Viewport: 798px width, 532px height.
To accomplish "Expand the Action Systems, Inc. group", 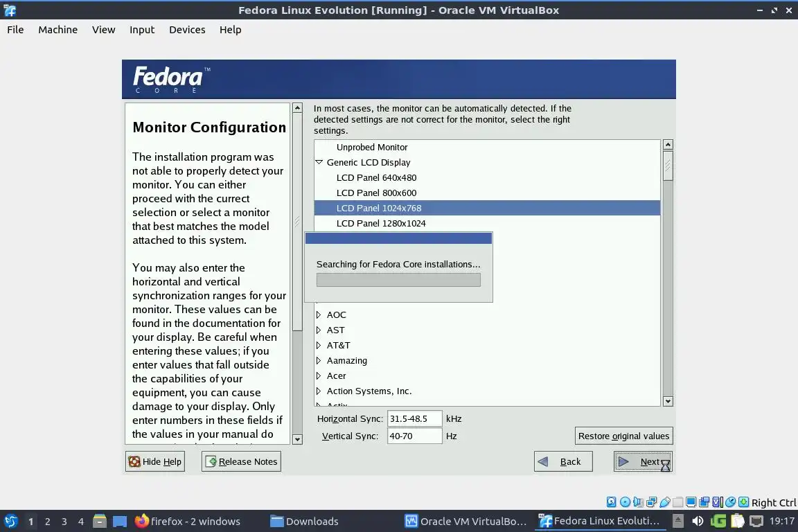I will [319, 391].
